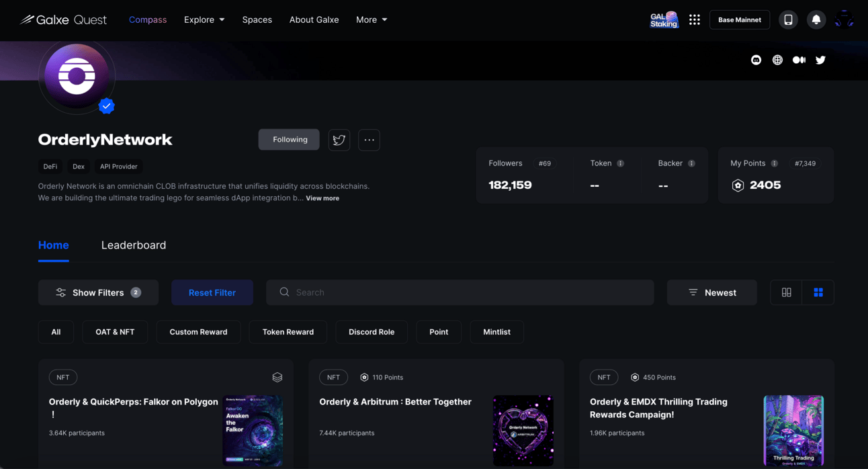Open Orderly & QuickPerps: Falkor on Polygon
868x469 pixels.
point(133,408)
